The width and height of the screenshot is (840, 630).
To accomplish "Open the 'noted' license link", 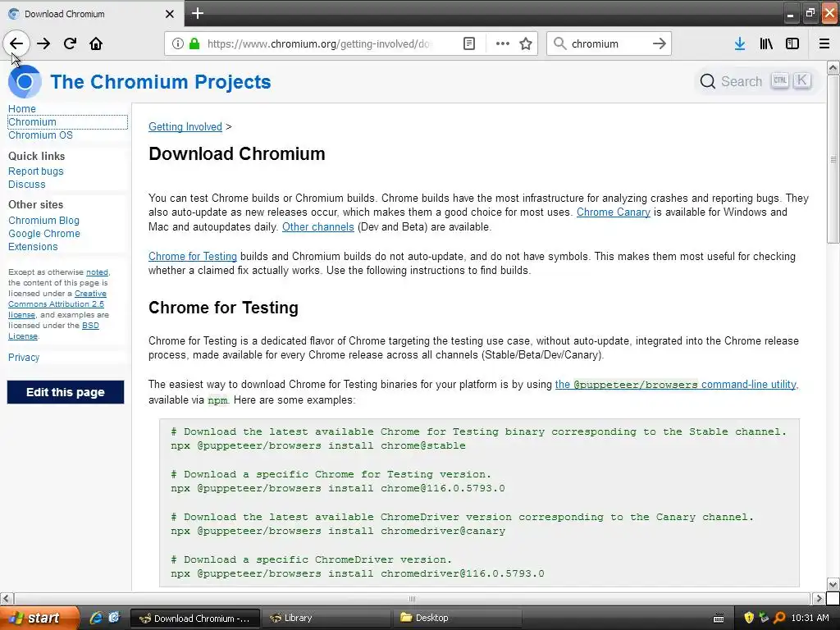I will [97, 272].
